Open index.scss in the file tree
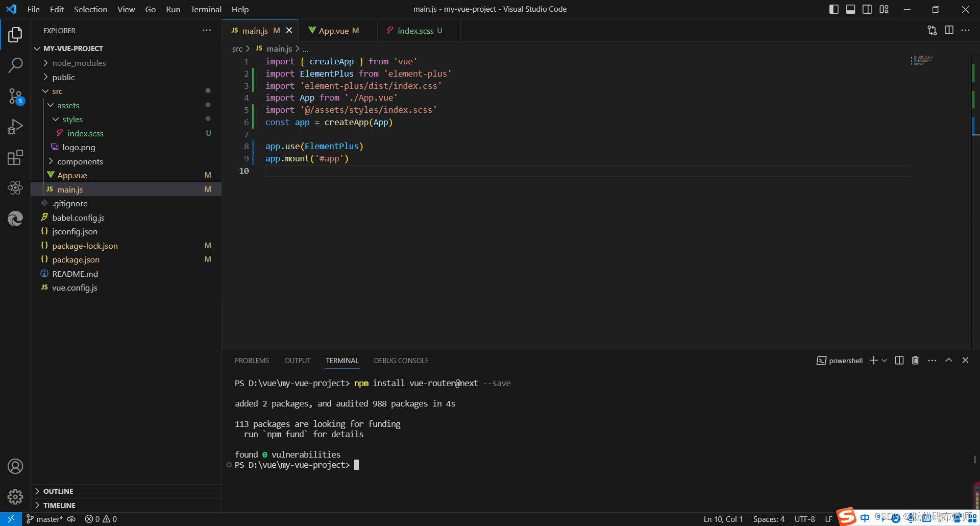The image size is (980, 526). coord(126,133)
